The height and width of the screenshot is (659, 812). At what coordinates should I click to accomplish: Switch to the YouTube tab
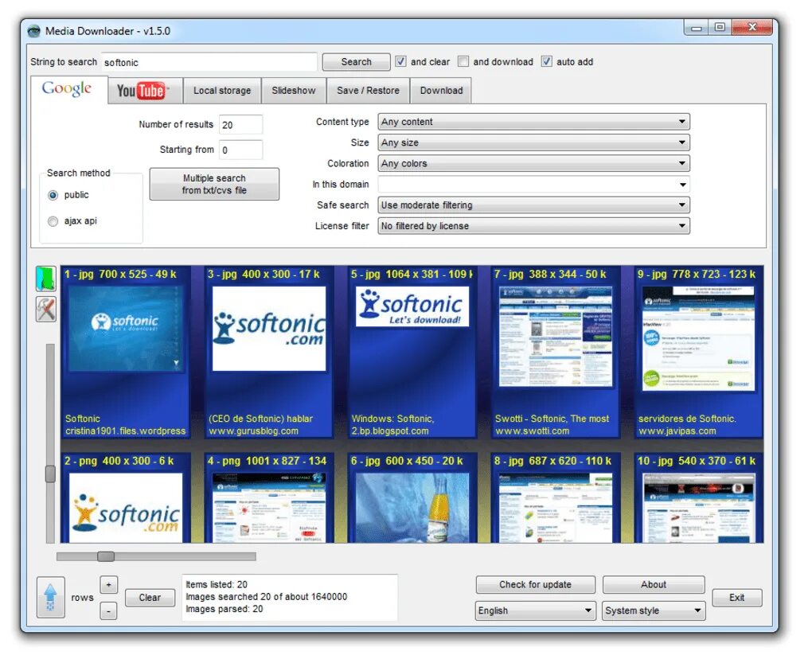click(147, 92)
